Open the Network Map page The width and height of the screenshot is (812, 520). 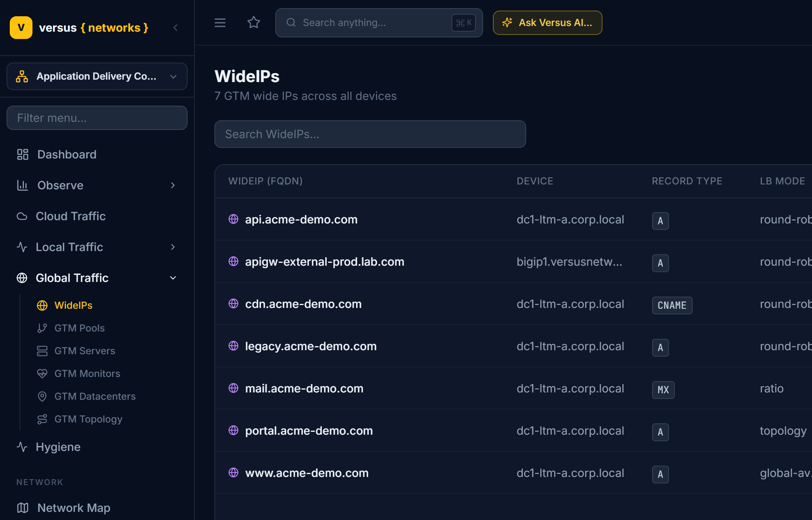pyautogui.click(x=97, y=508)
